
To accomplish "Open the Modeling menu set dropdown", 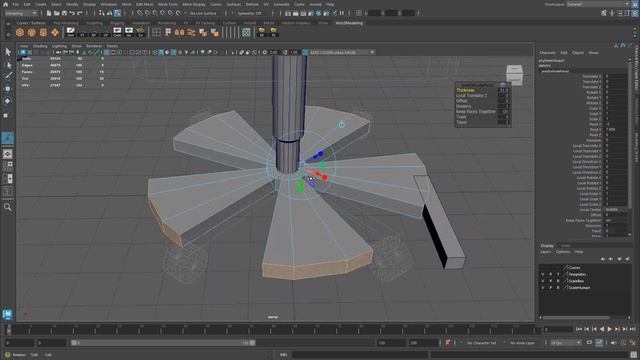I will [20, 13].
